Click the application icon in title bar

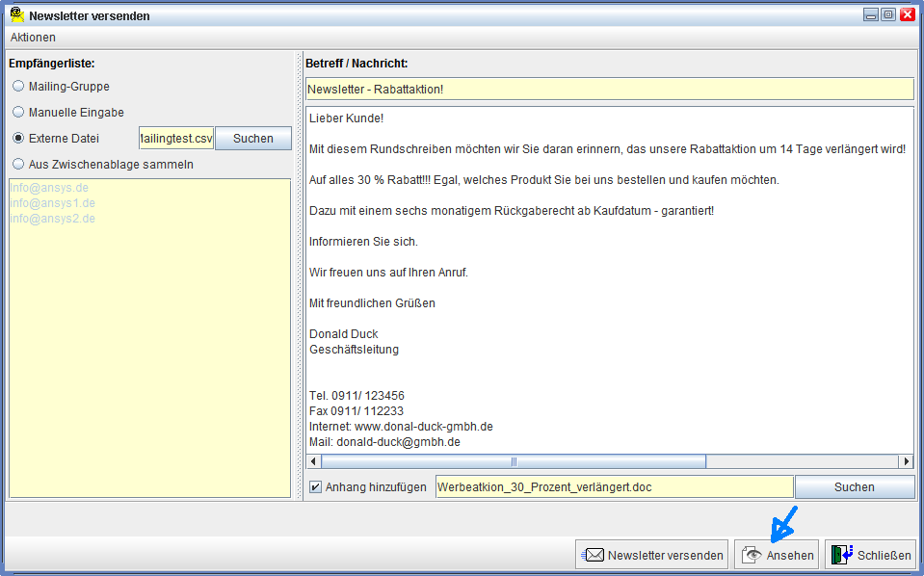[16, 15]
